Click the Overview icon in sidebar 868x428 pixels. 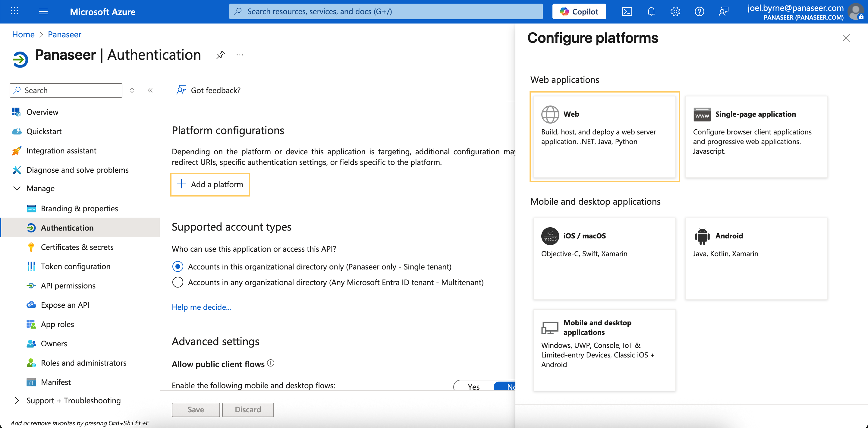16,112
